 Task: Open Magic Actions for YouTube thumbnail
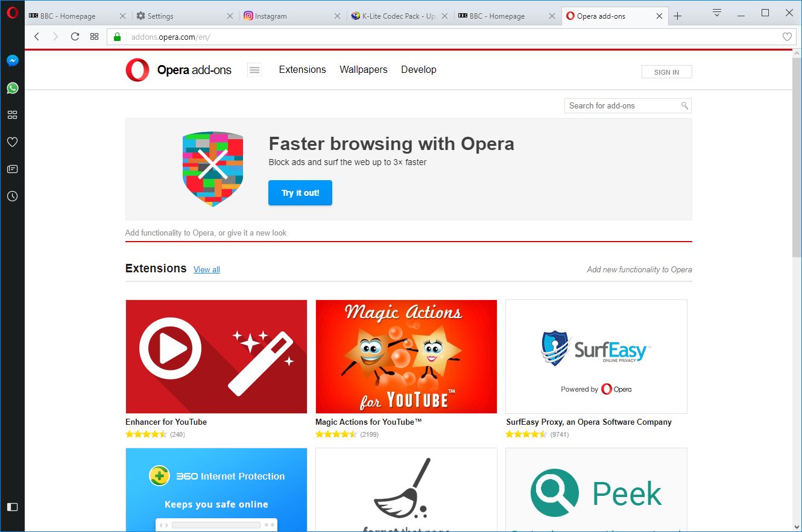(406, 357)
